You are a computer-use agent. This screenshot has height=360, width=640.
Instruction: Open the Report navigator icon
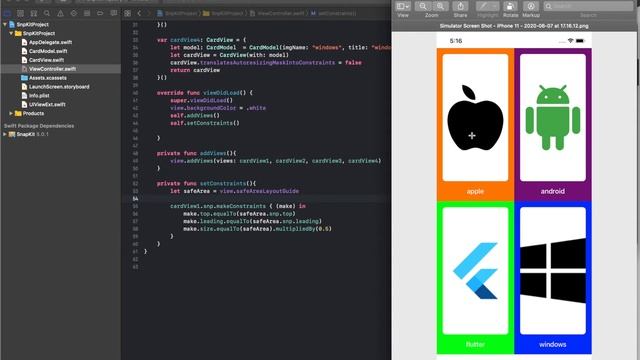[113, 13]
